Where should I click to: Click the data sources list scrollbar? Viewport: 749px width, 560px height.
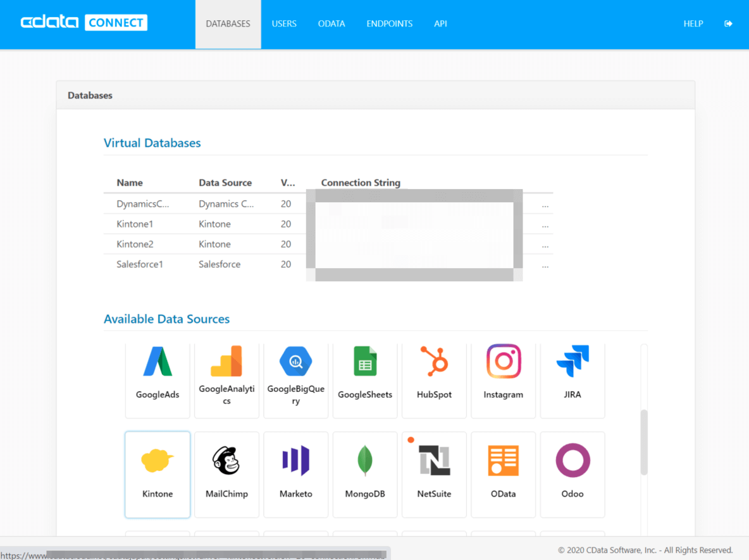coord(644,442)
